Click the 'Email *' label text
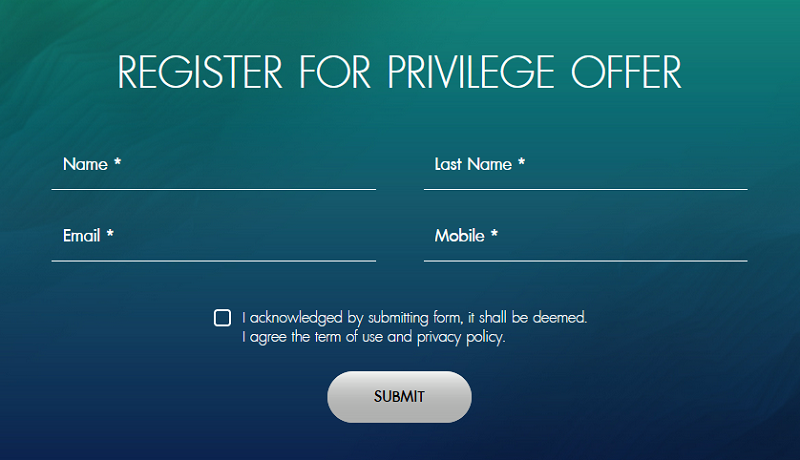Viewport: 800px width, 460px height. [88, 236]
